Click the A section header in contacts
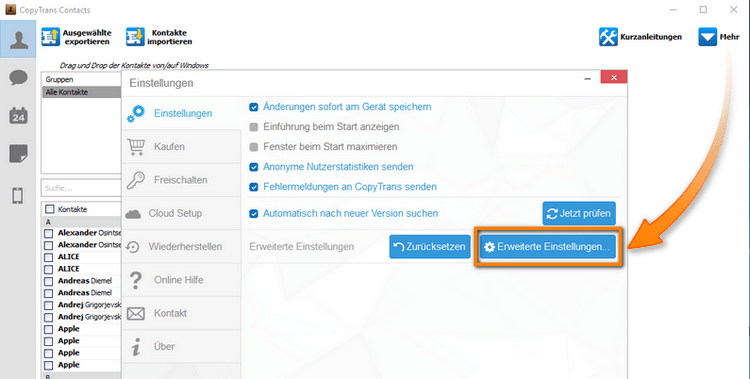Image resolution: width=750 pixels, height=379 pixels. click(x=82, y=222)
